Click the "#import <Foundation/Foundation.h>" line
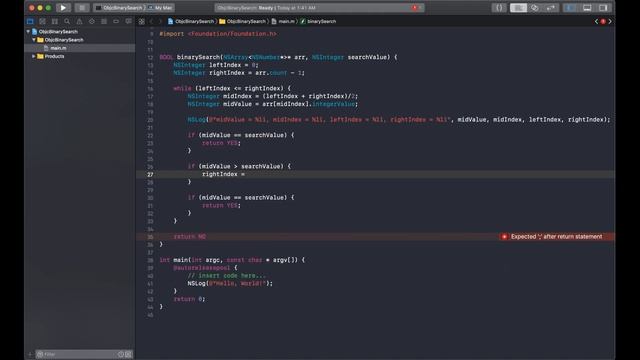This screenshot has width=640, height=360. click(218, 34)
